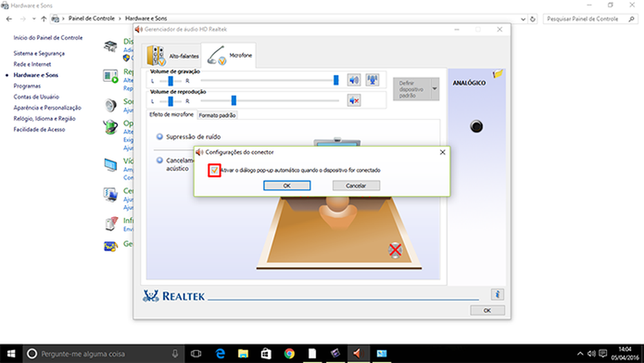Image resolution: width=644 pixels, height=363 pixels.
Task: Open Formato padrão tab
Action: pos(217,115)
